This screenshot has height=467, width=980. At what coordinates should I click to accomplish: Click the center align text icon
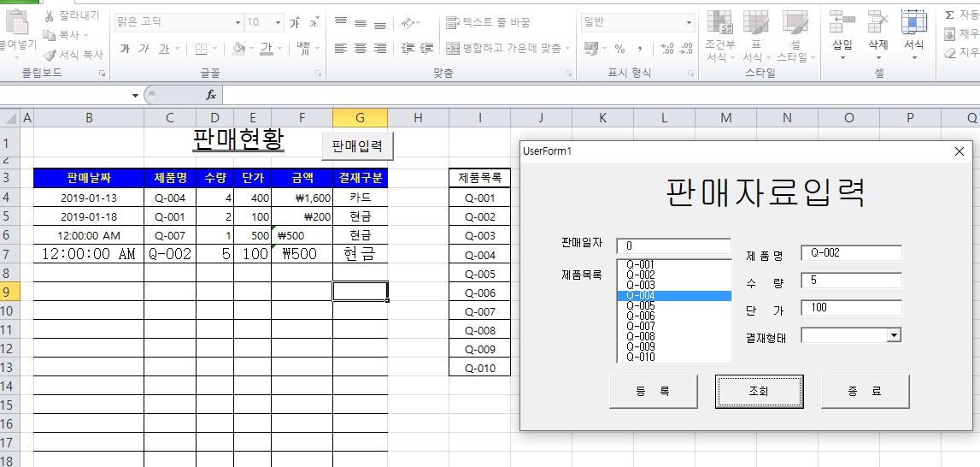(361, 49)
